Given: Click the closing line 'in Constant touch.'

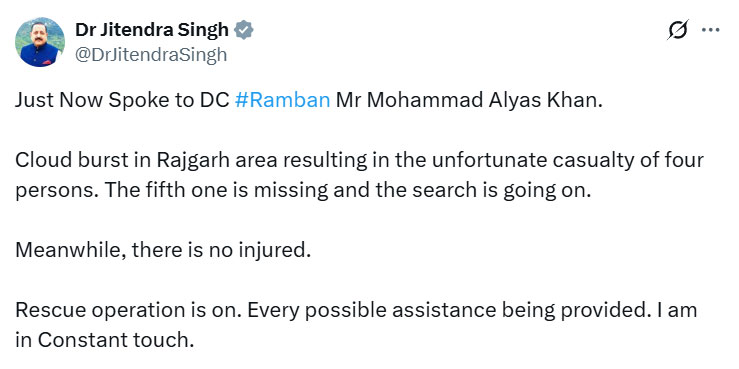Looking at the screenshot, I should point(105,340).
